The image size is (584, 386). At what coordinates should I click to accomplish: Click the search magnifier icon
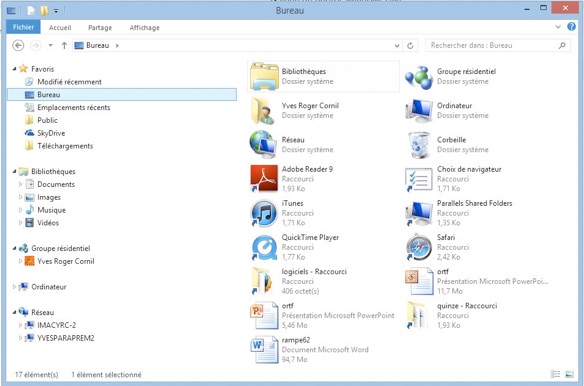pos(562,45)
